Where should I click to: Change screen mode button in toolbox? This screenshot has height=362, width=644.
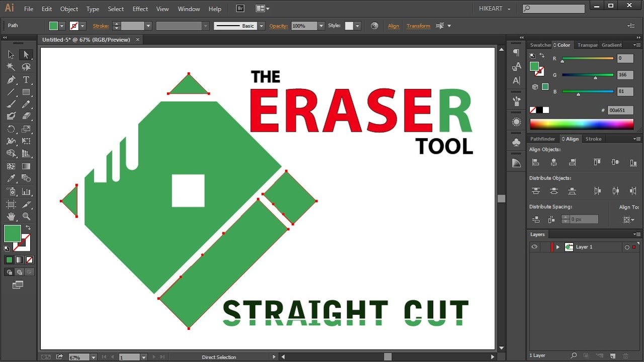[x=18, y=285]
